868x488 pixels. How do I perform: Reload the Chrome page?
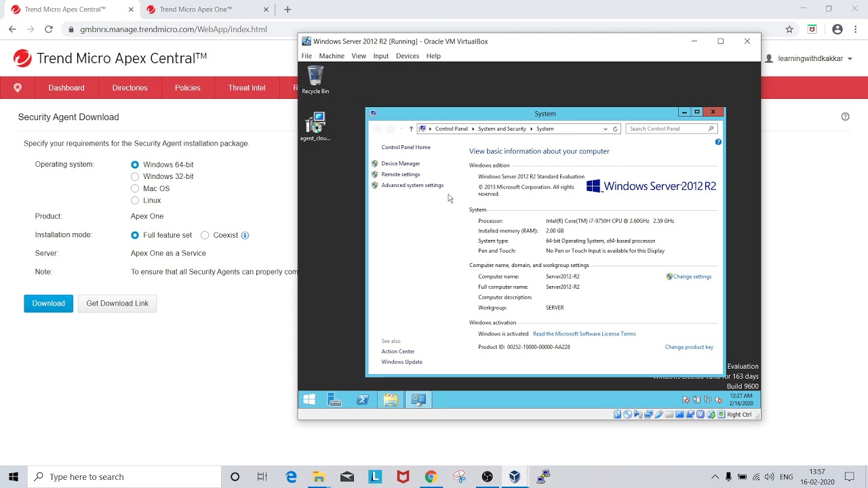(x=48, y=29)
